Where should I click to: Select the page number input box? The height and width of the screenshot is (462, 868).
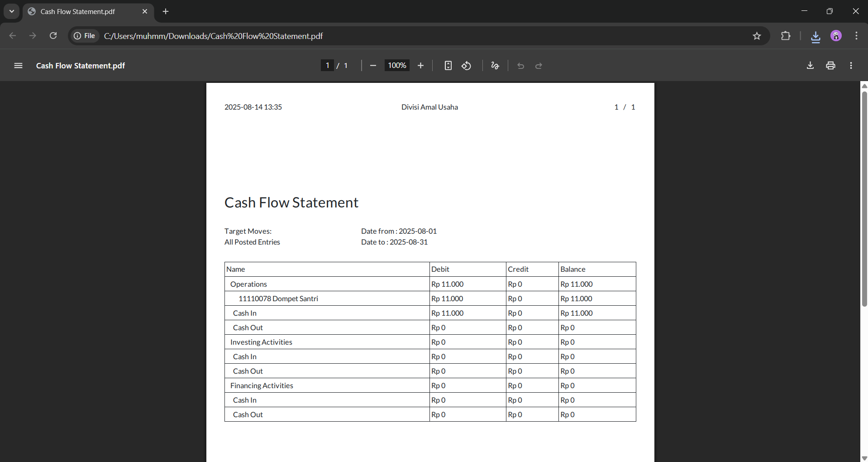[327, 66]
